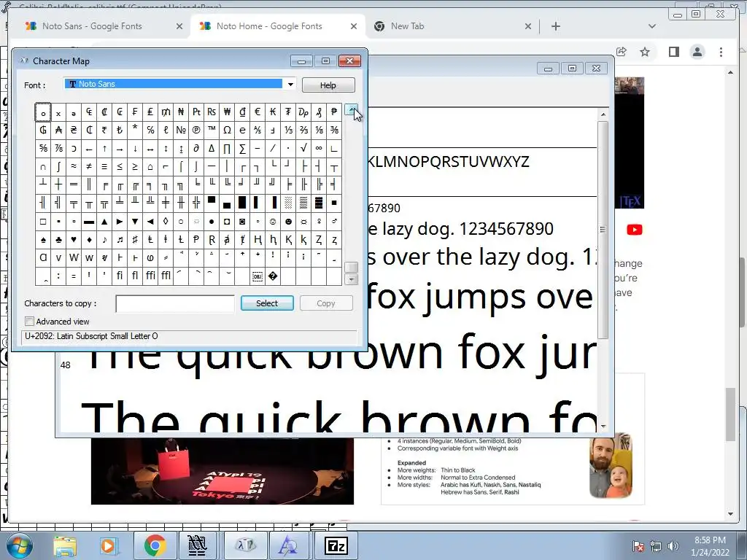Open the Chrome tab list chevron

point(651,26)
